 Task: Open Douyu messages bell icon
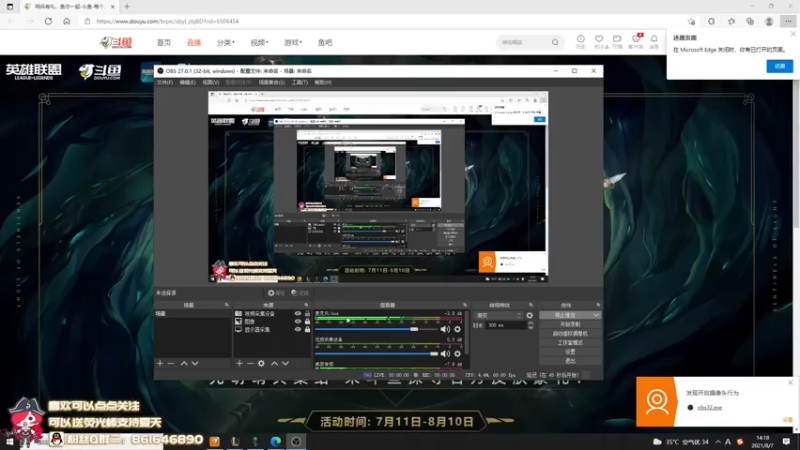[x=654, y=41]
